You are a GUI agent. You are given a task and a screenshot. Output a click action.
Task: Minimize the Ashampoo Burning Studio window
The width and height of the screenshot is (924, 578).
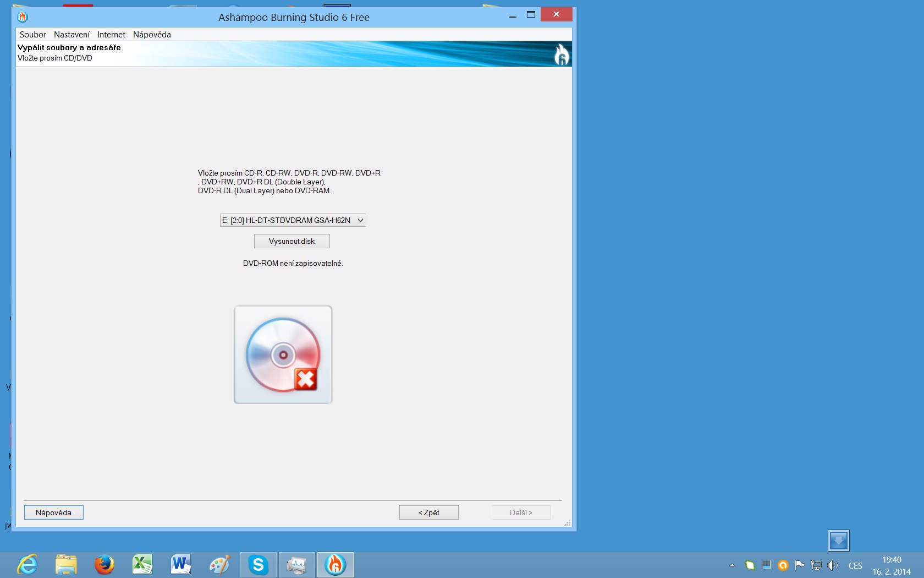tap(513, 16)
